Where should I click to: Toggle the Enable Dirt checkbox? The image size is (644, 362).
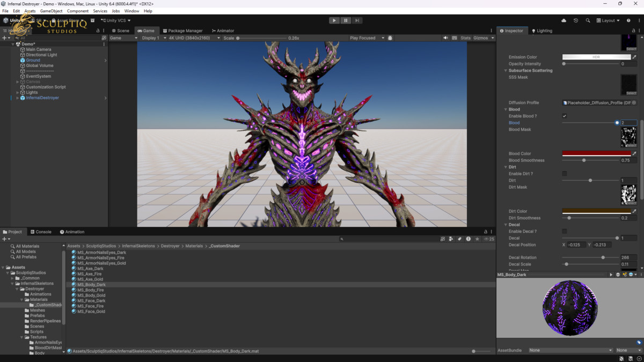point(564,174)
